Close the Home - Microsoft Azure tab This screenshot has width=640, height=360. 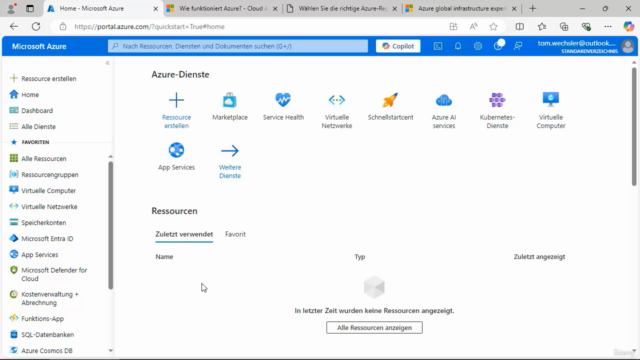[156, 9]
